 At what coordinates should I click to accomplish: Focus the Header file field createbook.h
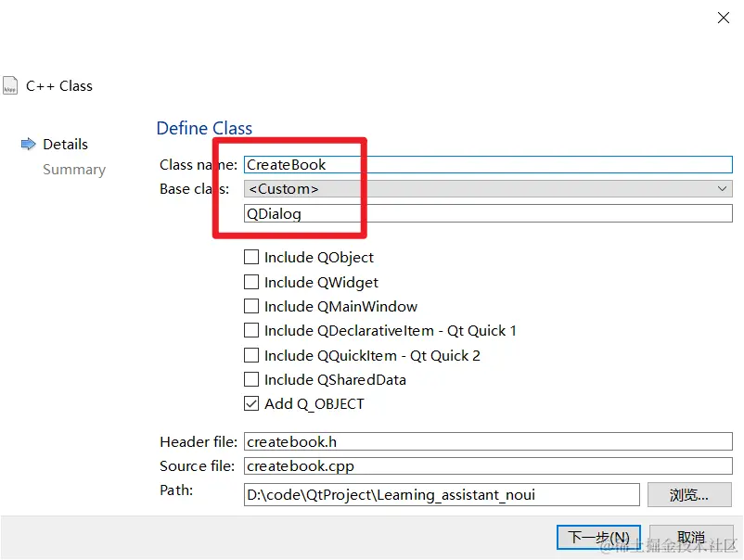pos(488,441)
